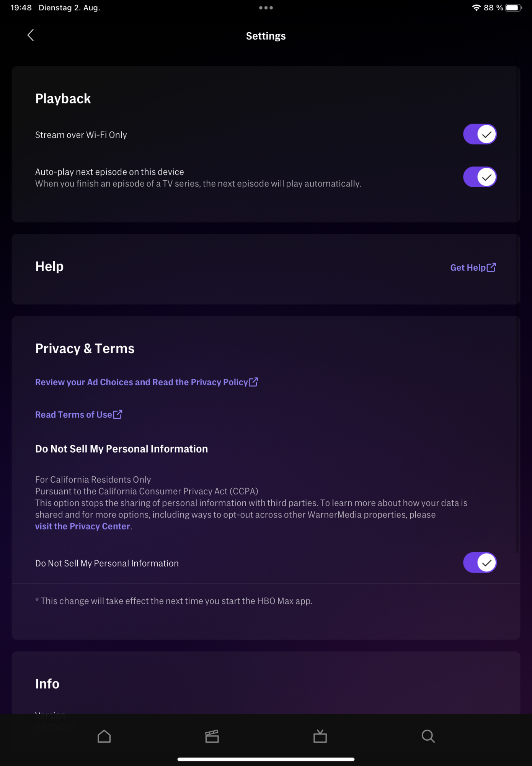Toggle Do Not Sell My Personal Information
Screen dimensions: 532x766
480,563
